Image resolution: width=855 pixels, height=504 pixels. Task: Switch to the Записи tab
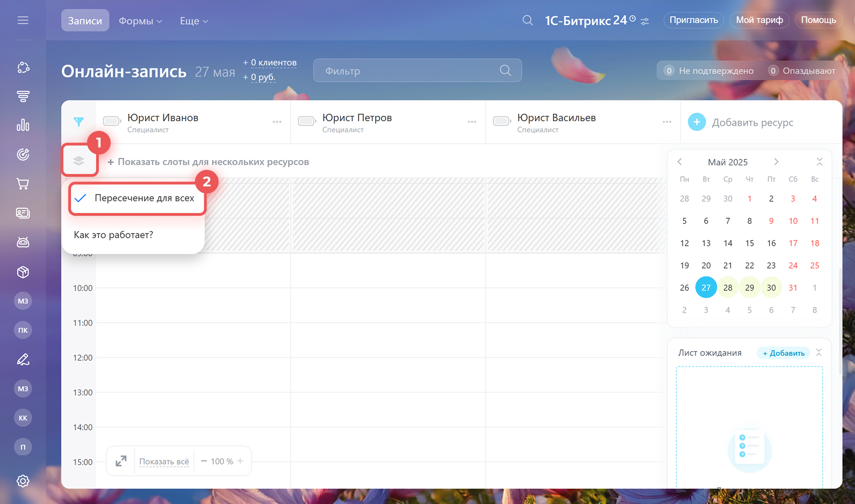(x=85, y=21)
